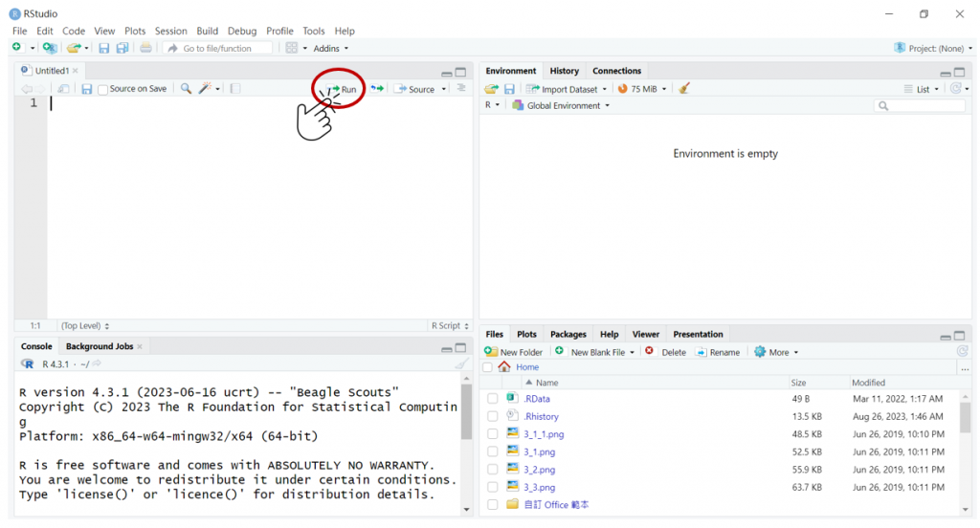The image size is (980, 528).
Task: Open Find/Replace magnifier in editor
Action: (186, 89)
